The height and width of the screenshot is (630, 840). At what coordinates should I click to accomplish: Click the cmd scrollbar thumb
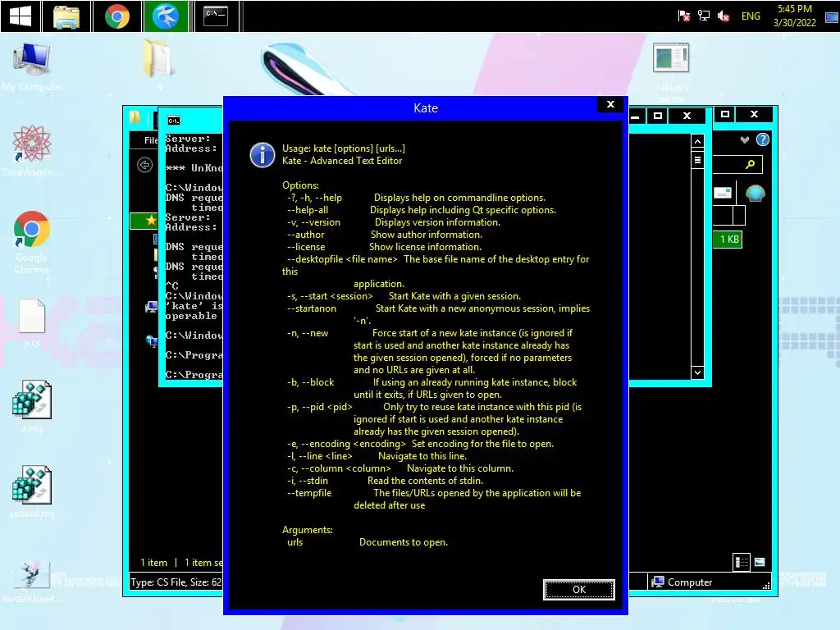point(697,160)
